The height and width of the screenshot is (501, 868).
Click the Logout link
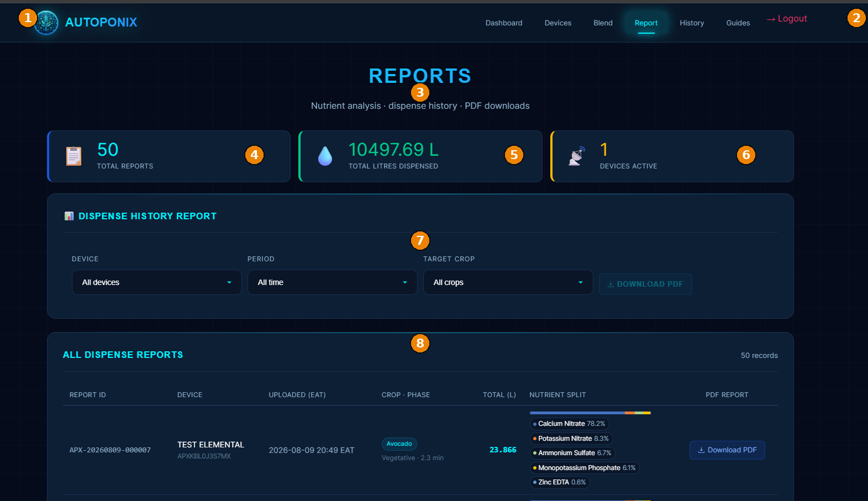[x=787, y=19]
